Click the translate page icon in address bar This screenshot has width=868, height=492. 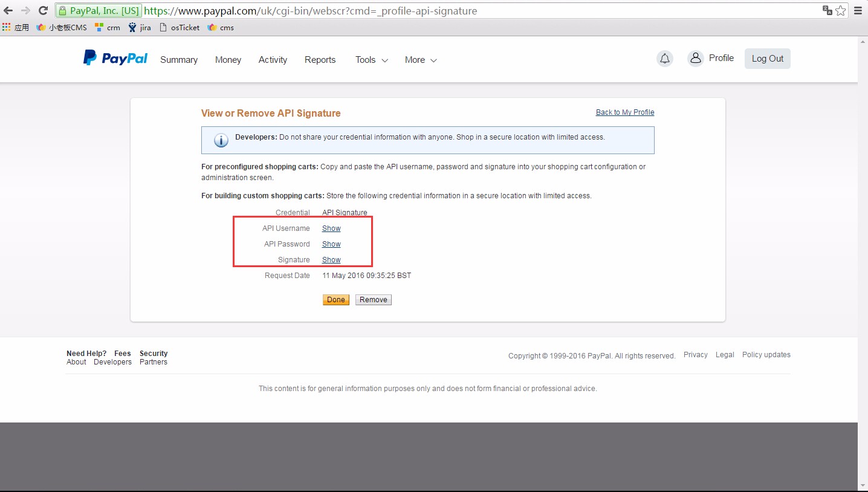click(x=827, y=10)
